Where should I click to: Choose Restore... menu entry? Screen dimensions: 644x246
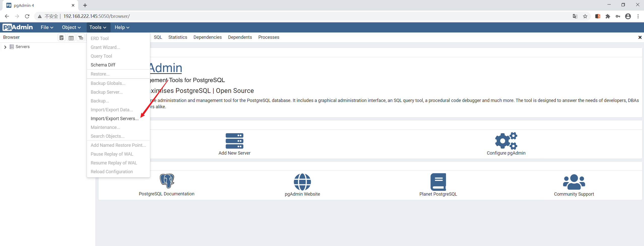point(118,74)
